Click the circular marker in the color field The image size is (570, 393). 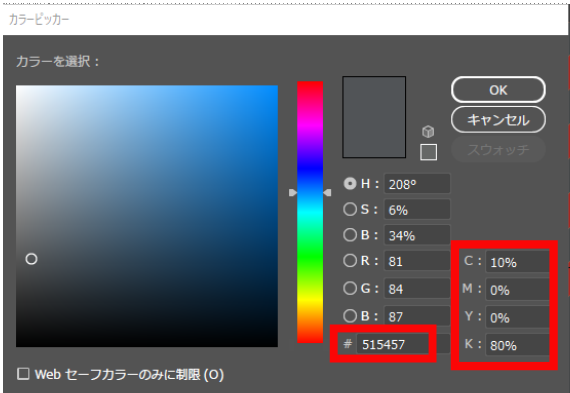click(x=31, y=259)
